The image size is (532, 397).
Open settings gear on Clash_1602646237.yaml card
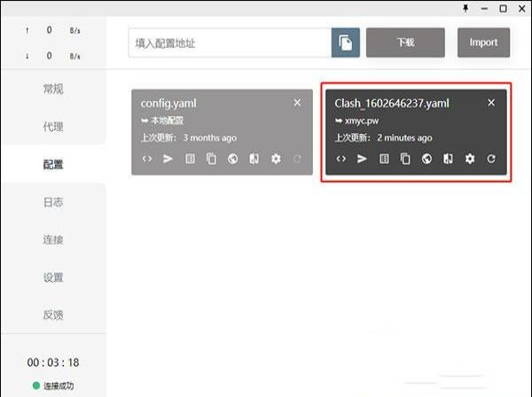pyautogui.click(x=470, y=160)
